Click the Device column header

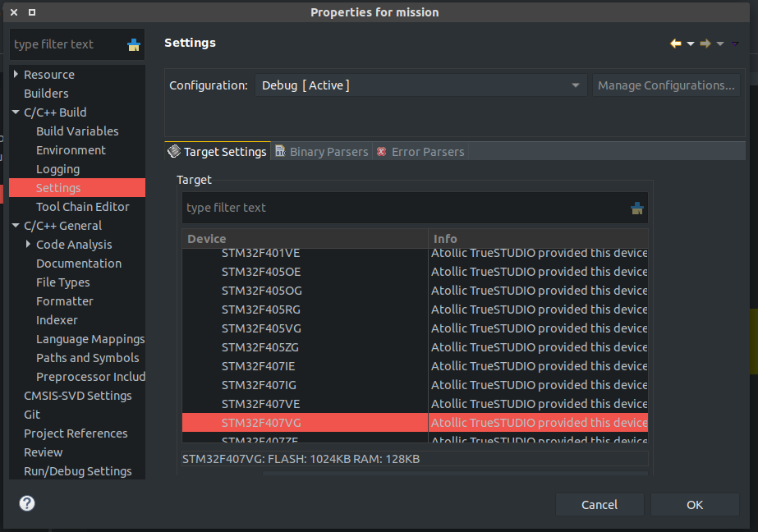[x=305, y=239]
